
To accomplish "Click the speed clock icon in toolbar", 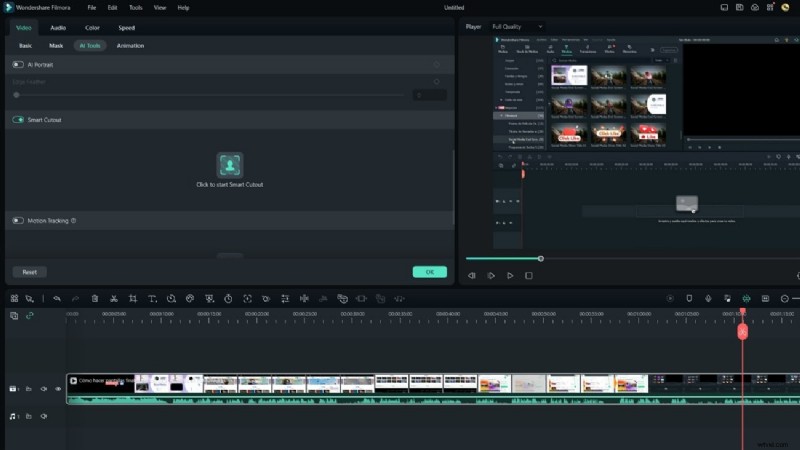I will (171, 298).
